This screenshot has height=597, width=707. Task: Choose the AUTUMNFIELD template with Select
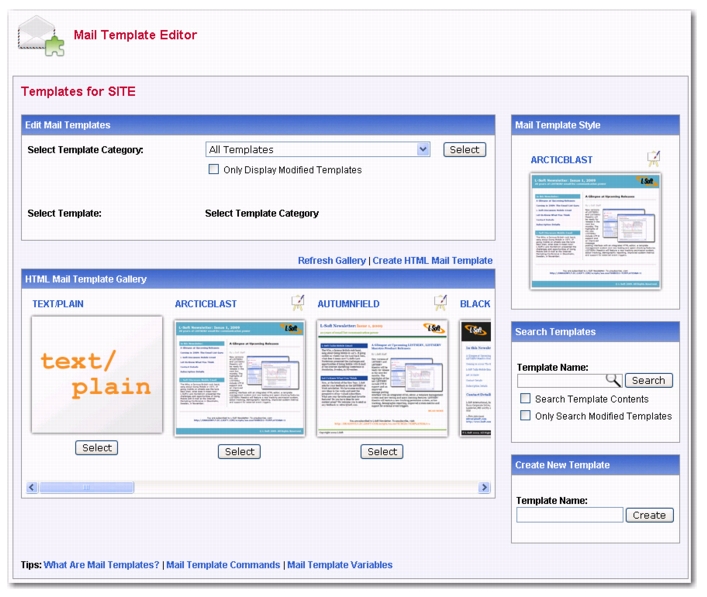pyautogui.click(x=382, y=452)
